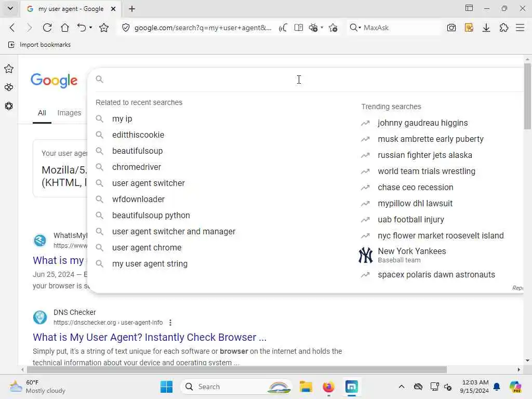Select the All results tab
This screenshot has height=399, width=532.
42,113
